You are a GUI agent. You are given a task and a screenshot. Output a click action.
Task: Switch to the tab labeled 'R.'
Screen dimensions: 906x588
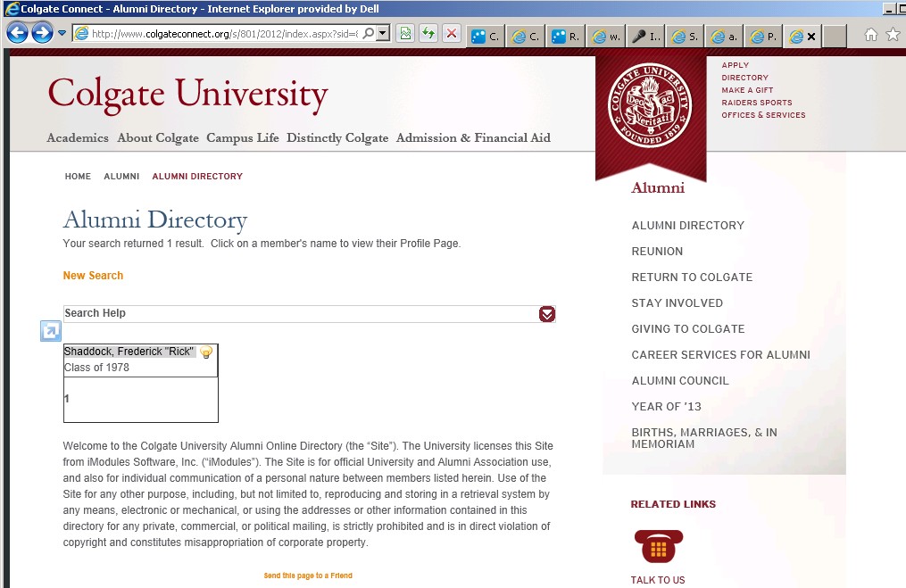pos(566,36)
